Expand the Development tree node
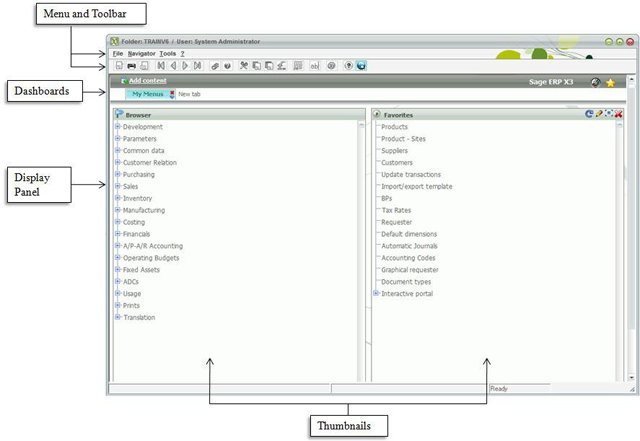The width and height of the screenshot is (640, 441). pyautogui.click(x=118, y=127)
